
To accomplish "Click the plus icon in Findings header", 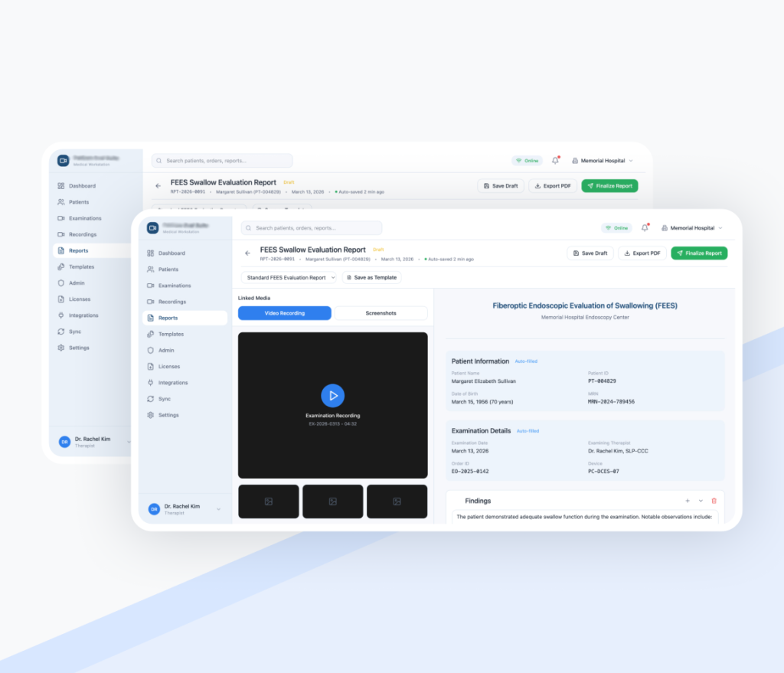I will 688,501.
